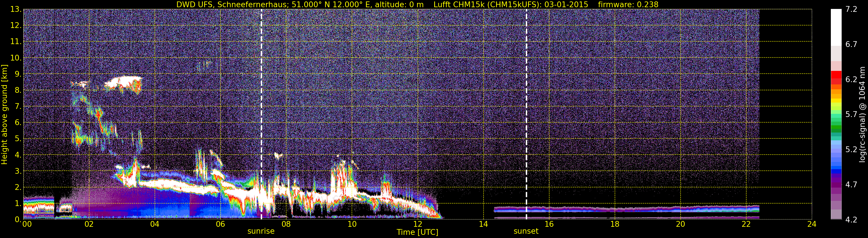This screenshot has width=868, height=238.
Task: Click the 'sunrise' label under the time axis
Action: (x=261, y=231)
